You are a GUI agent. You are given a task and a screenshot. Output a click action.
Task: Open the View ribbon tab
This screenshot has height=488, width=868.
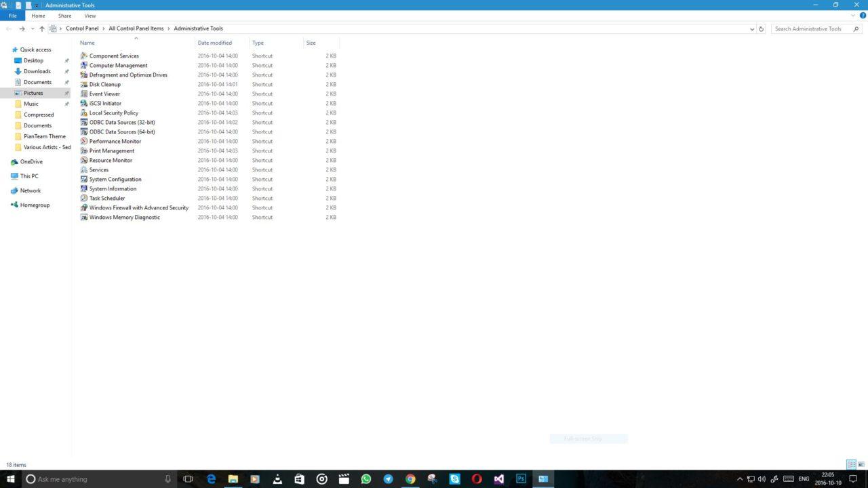point(90,16)
